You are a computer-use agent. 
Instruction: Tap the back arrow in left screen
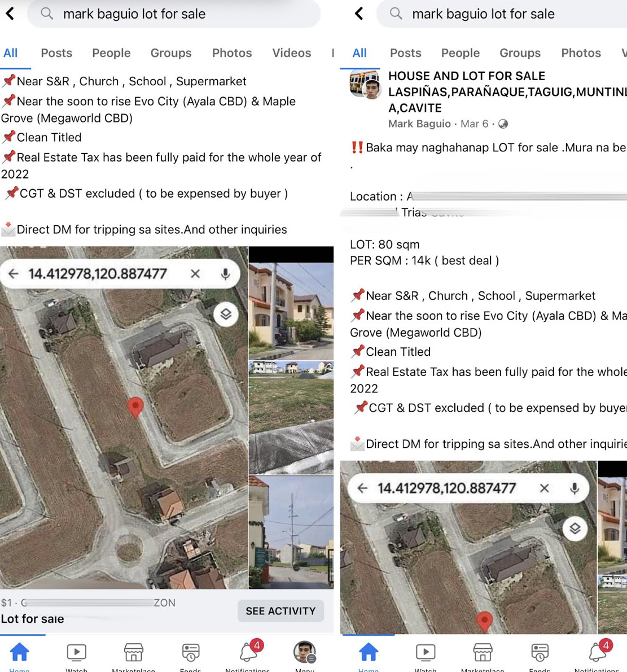[x=10, y=14]
